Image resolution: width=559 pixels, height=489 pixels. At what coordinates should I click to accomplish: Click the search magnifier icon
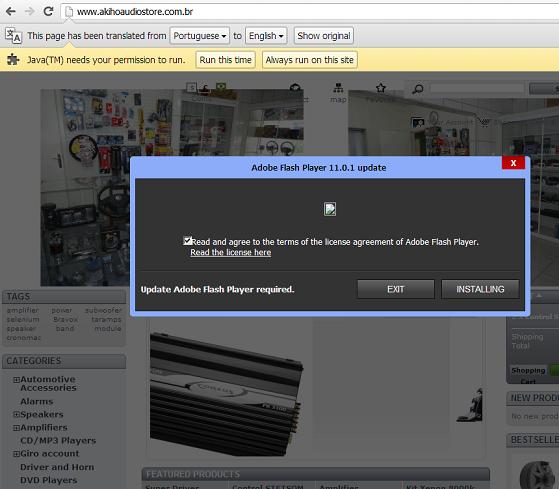[417, 89]
